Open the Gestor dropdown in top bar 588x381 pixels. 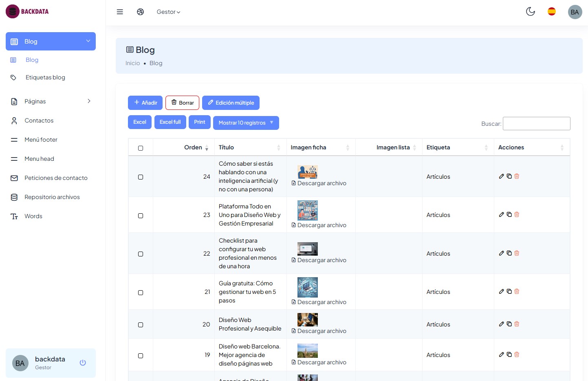(x=168, y=12)
